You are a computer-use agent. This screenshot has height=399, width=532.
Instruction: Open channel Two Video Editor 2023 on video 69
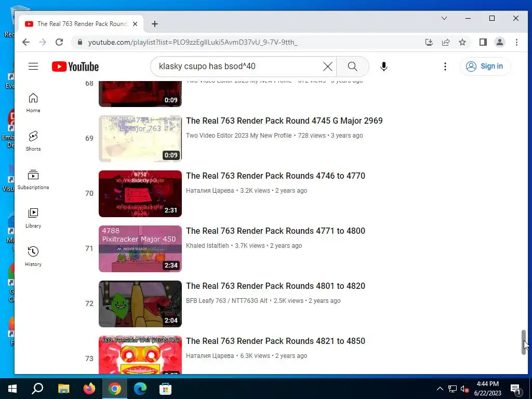click(x=238, y=136)
